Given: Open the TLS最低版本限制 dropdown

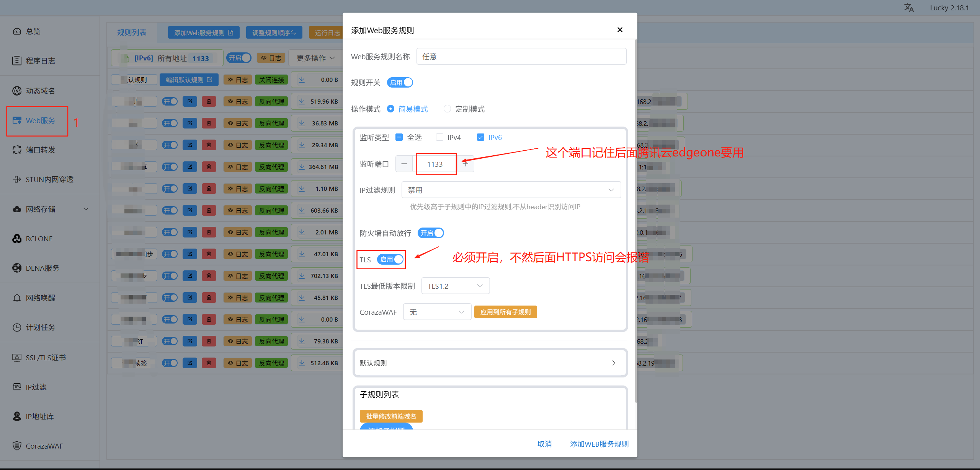Looking at the screenshot, I should 455,286.
